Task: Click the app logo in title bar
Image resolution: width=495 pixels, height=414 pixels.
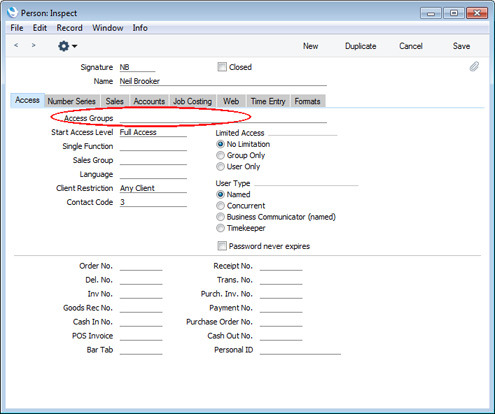Action: tap(12, 13)
